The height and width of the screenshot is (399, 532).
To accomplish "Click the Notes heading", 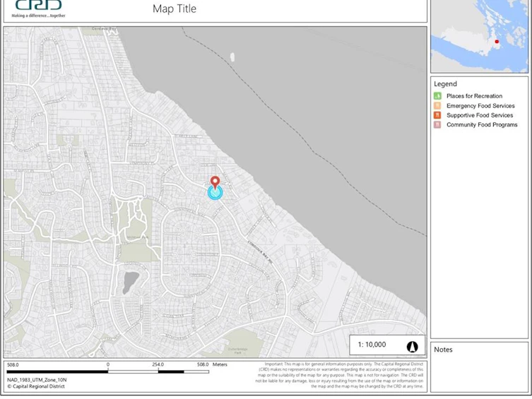I will point(443,350).
